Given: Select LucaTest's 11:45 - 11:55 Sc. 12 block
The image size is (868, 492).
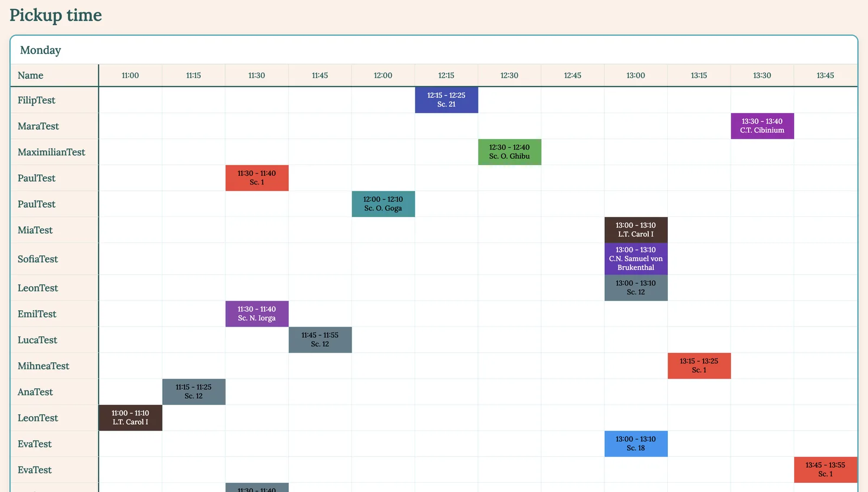Looking at the screenshot, I should 320,340.
